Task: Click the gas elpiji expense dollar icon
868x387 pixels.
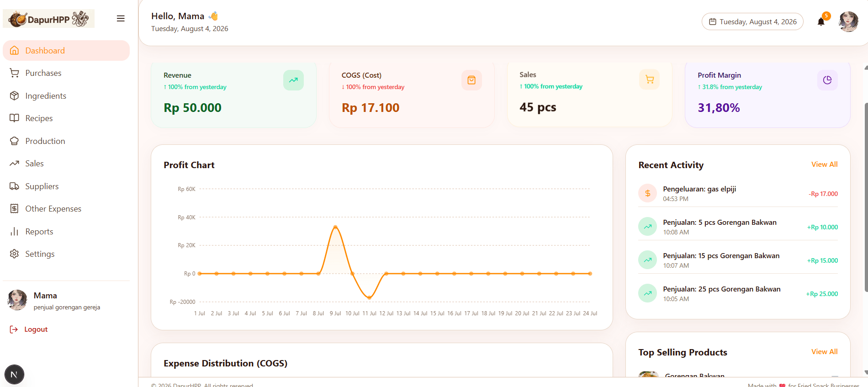Action: pos(648,193)
